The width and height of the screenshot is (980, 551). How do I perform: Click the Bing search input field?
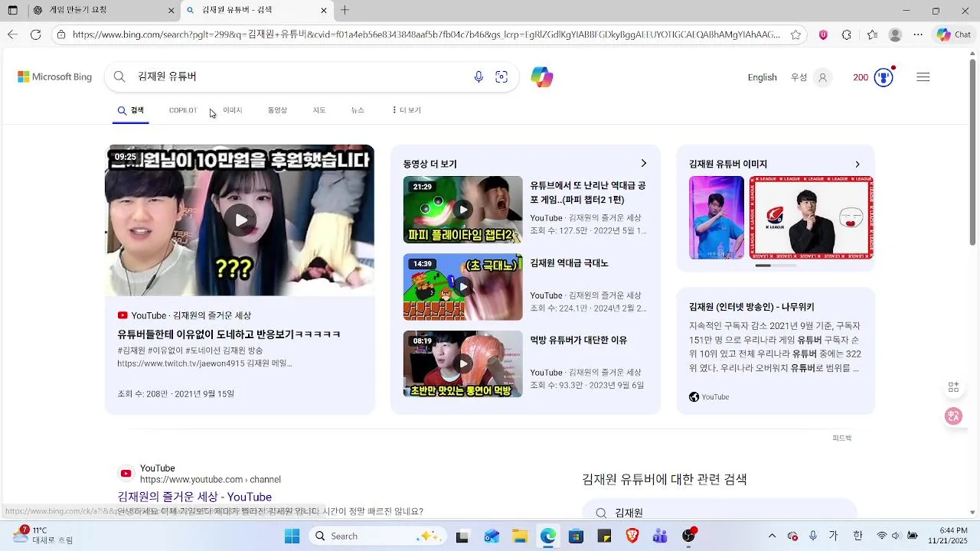(299, 77)
